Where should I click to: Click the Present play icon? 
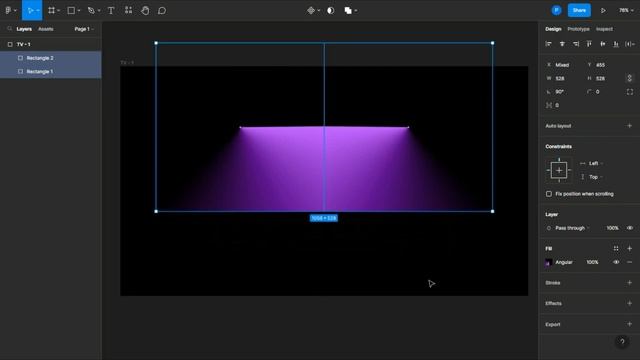click(603, 11)
